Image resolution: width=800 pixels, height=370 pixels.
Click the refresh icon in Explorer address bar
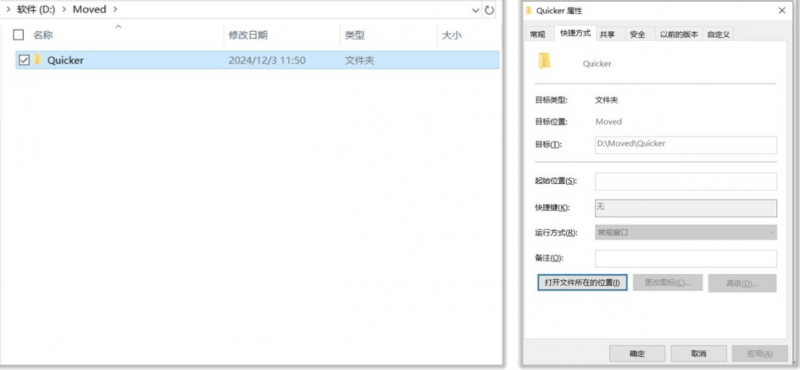pos(489,10)
